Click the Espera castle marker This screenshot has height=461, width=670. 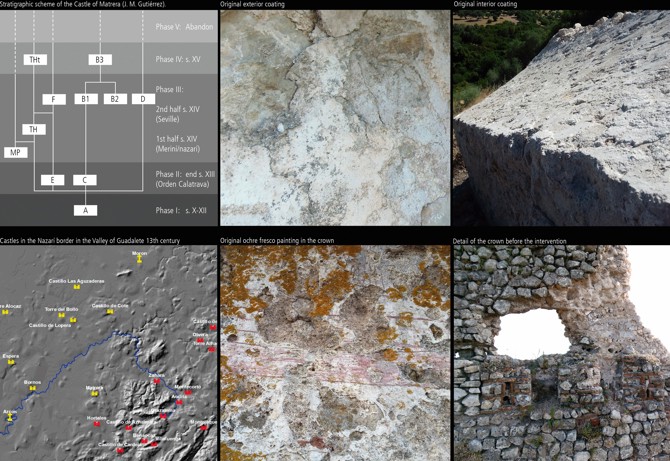10,362
